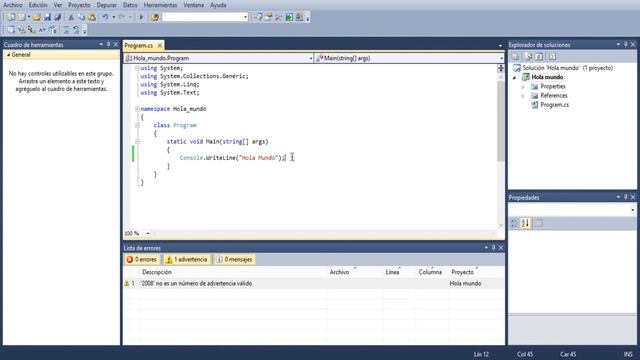Expand the References folder node
Image resolution: width=640 pixels, height=360 pixels.
pyautogui.click(x=523, y=96)
